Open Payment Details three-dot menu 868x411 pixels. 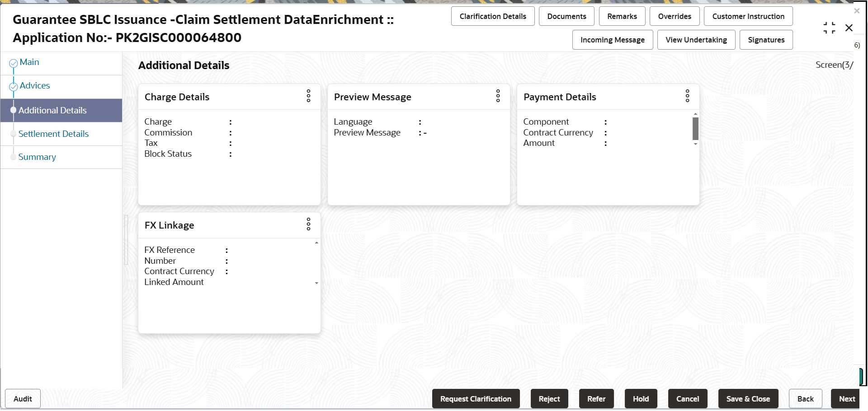click(x=688, y=96)
